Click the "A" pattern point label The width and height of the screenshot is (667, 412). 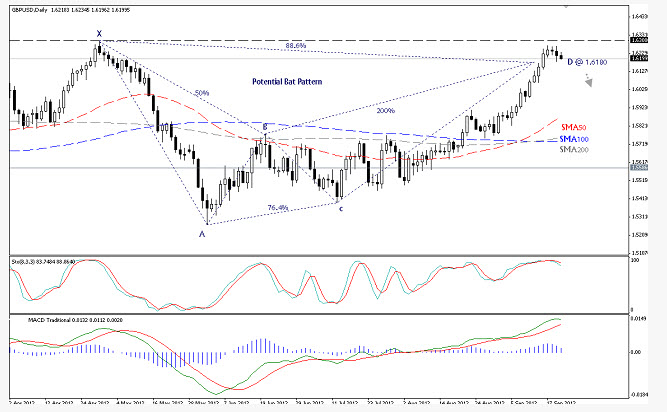click(202, 234)
